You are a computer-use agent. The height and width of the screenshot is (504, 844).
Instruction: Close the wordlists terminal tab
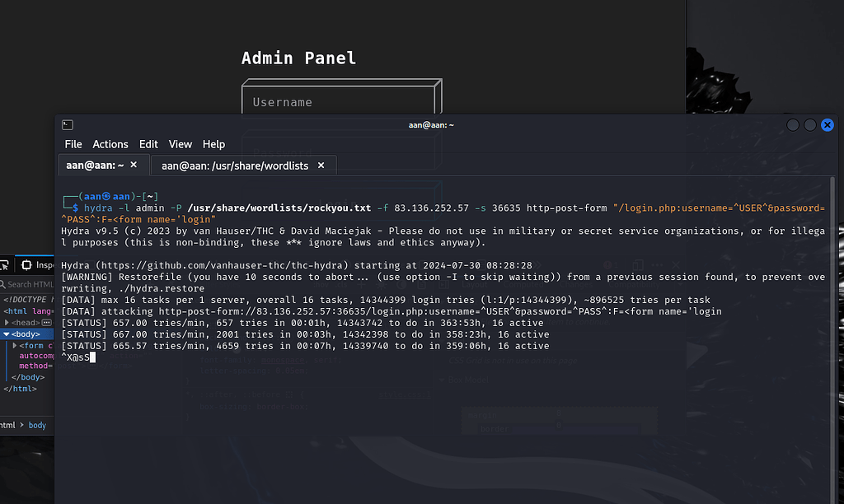point(321,165)
